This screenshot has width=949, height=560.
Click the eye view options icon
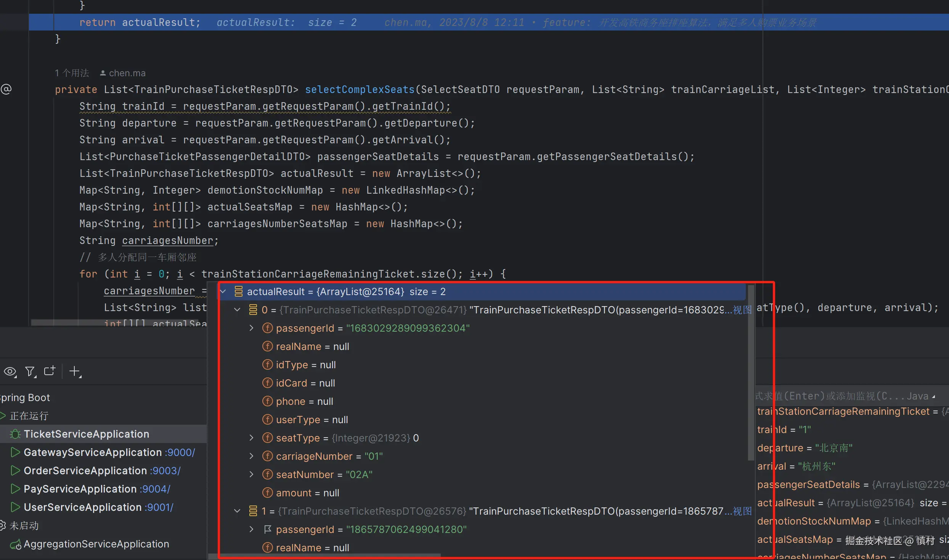tap(10, 372)
